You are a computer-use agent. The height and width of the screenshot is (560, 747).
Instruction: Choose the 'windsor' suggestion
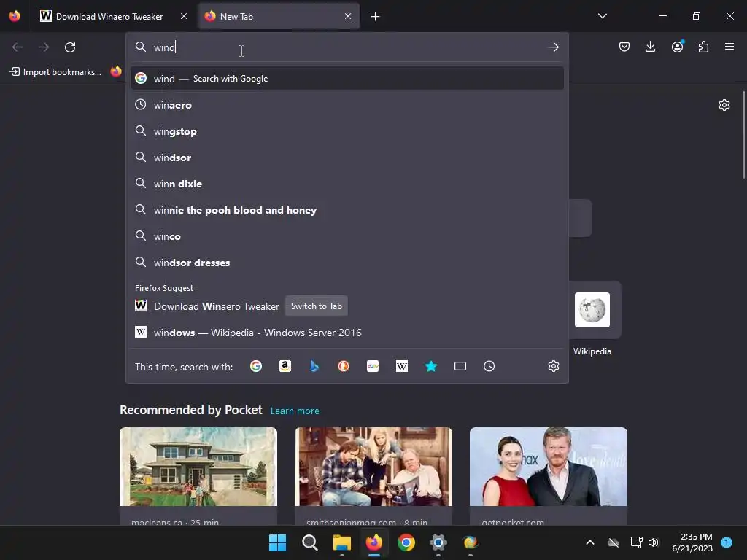click(347, 157)
